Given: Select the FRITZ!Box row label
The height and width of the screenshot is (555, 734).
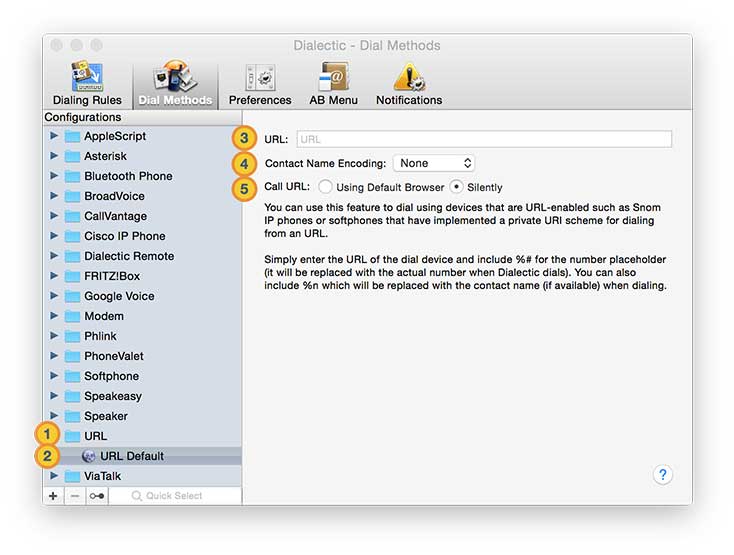Looking at the screenshot, I should point(112,277).
